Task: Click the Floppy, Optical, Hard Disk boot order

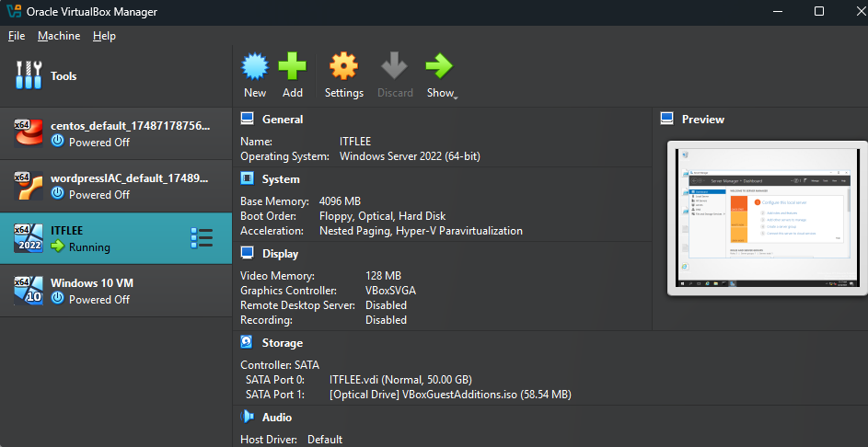Action: tap(383, 216)
